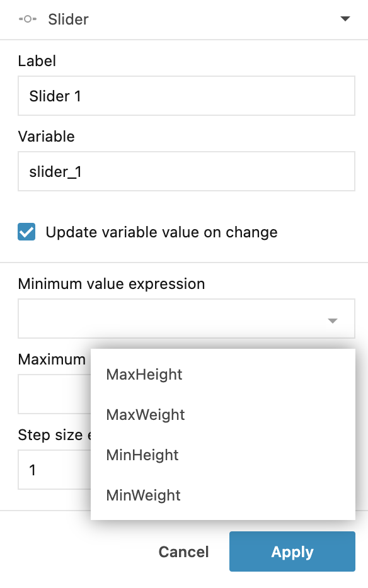Image resolution: width=368 pixels, height=588 pixels.
Task: Choose MinHeight in the dropdown options
Action: [x=142, y=455]
